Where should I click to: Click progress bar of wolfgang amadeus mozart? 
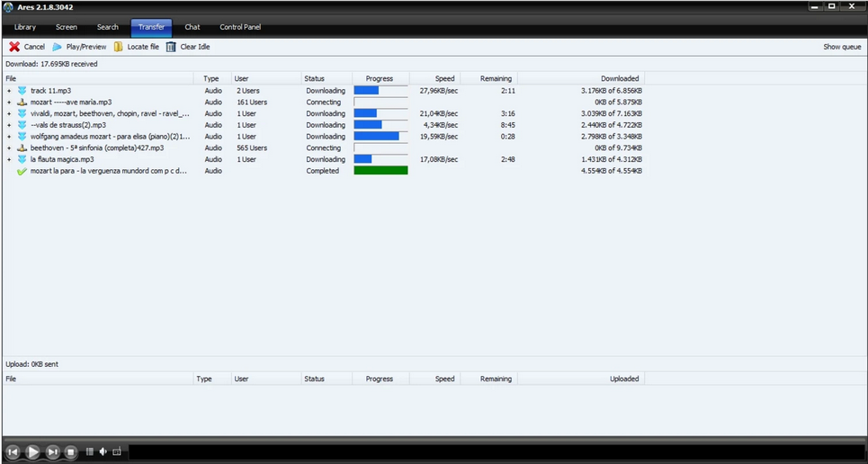[380, 137]
